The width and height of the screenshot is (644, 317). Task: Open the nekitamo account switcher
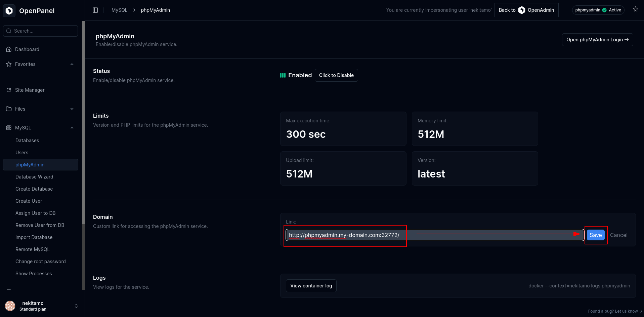pyautogui.click(x=76, y=306)
